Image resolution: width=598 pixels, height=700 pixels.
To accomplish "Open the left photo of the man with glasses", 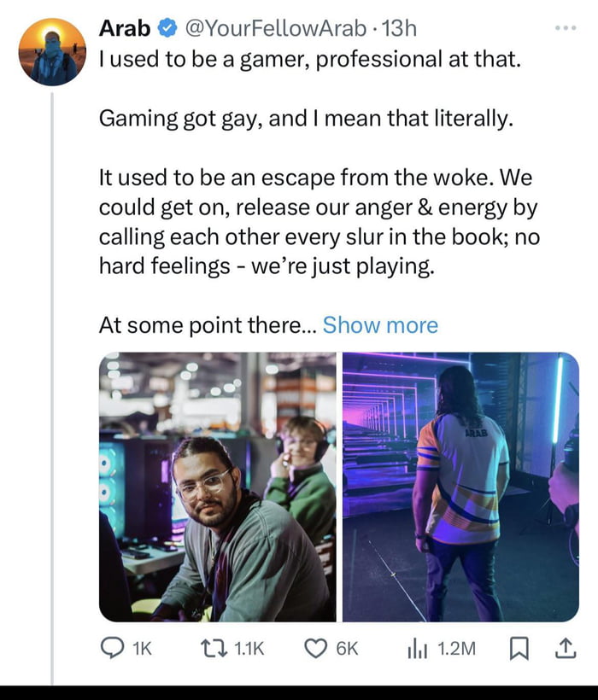I will click(218, 487).
